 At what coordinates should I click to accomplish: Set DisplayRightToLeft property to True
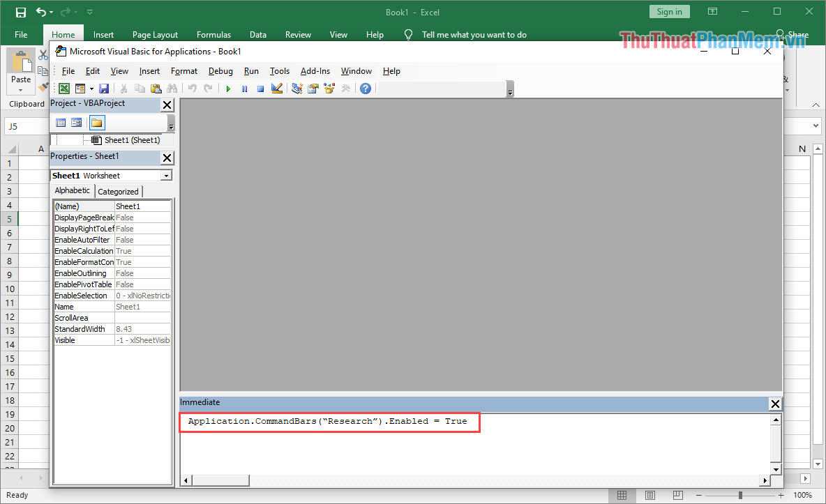coord(143,228)
